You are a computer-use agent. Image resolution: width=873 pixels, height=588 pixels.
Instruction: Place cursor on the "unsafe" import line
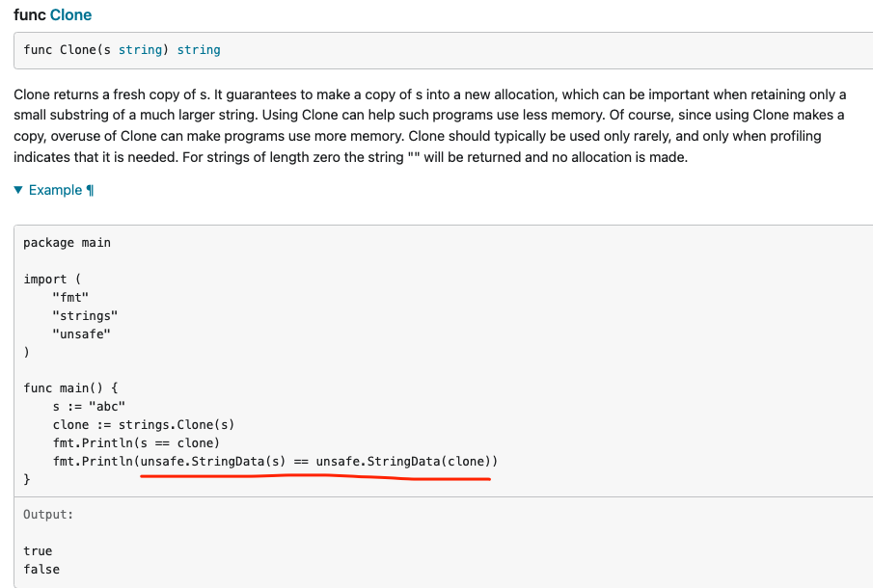click(82, 334)
